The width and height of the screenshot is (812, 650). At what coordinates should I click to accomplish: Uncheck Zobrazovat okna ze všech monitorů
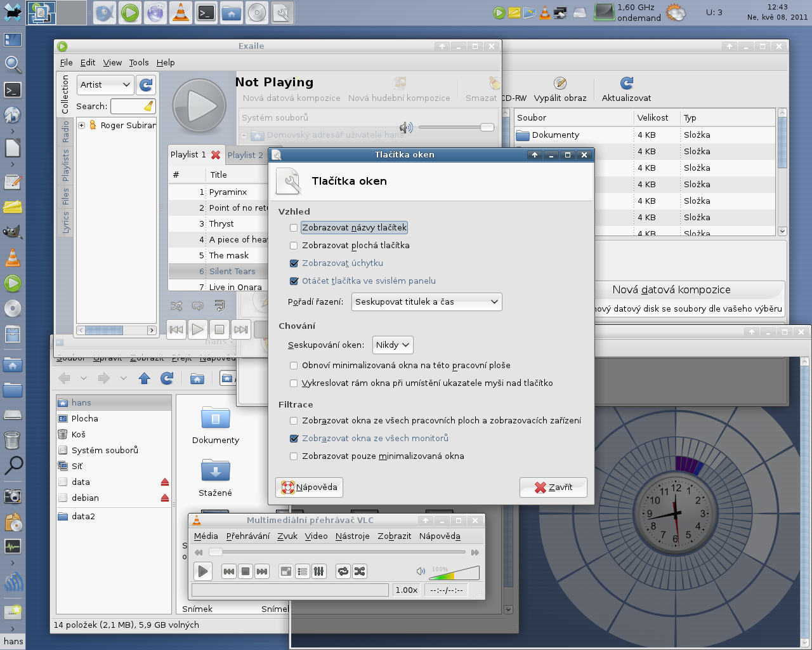[294, 439]
